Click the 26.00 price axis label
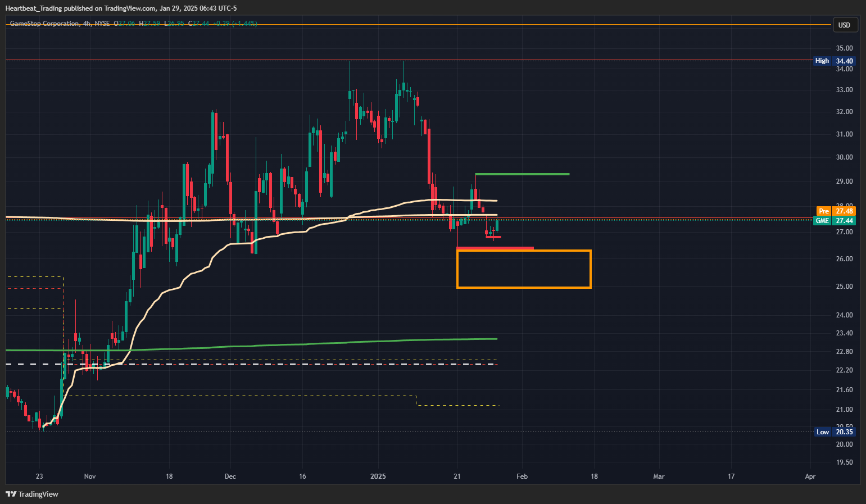Viewport: 866px width, 504px height. [844, 259]
